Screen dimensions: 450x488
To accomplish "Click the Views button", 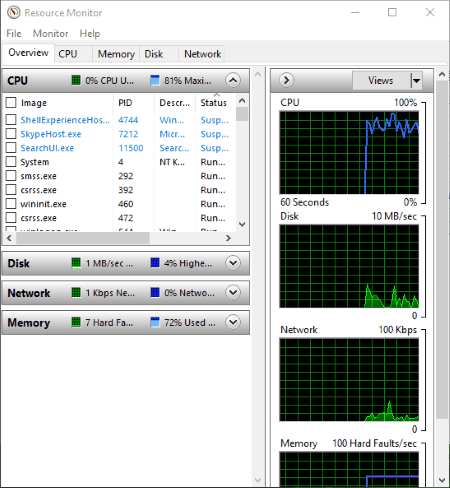I will coord(381,80).
